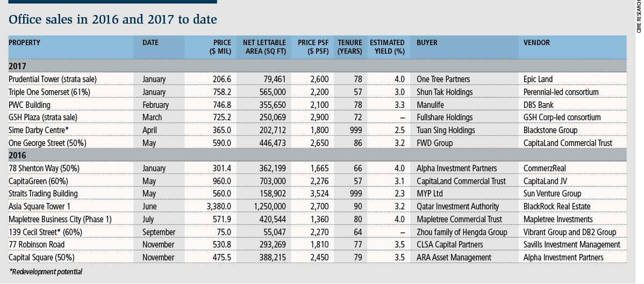
Task: Select the PRICE PSF column header
Action: (313, 47)
